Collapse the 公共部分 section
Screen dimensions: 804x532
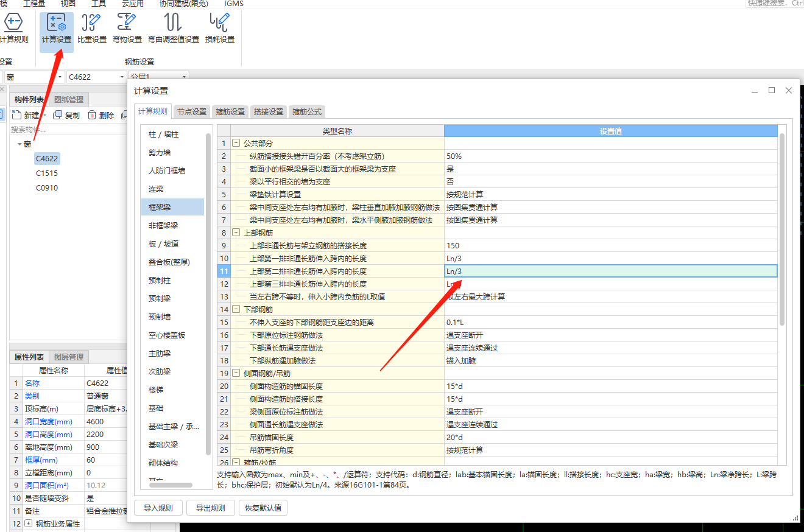click(x=236, y=143)
